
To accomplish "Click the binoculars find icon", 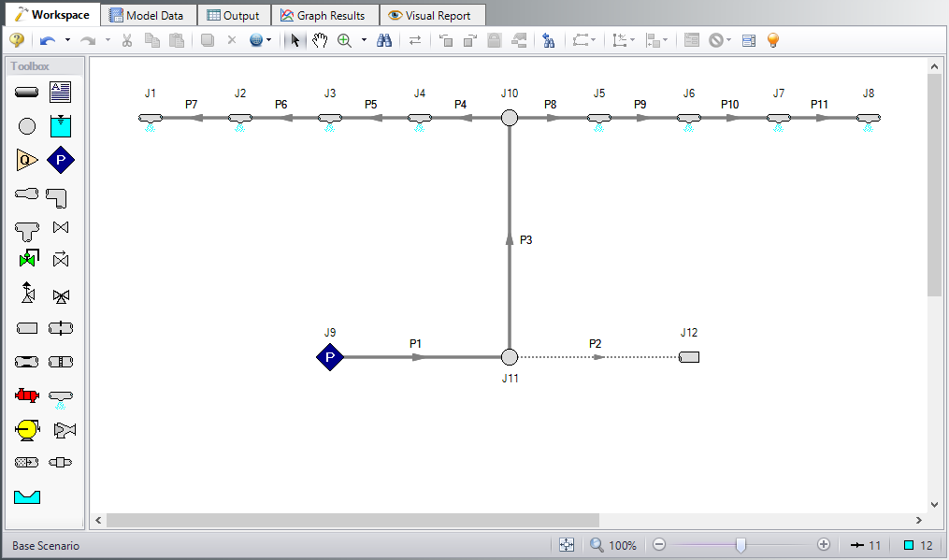I will [x=384, y=40].
